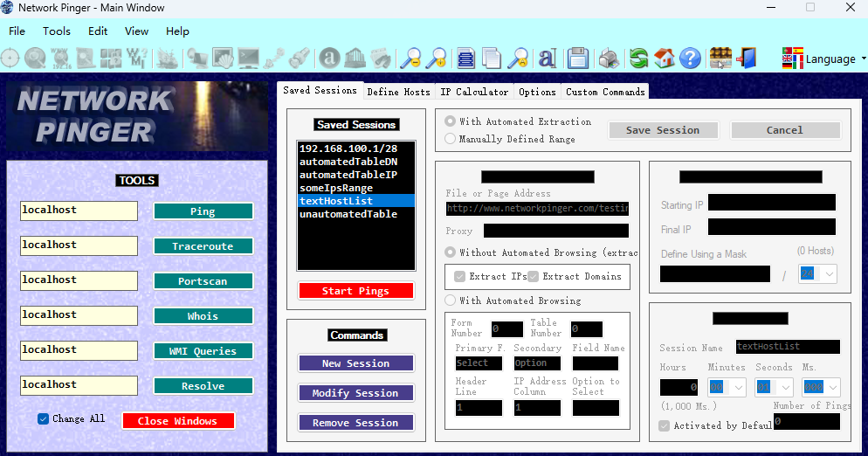The height and width of the screenshot is (456, 868).
Task: Select the Without Automated Browsing radio button
Action: click(450, 252)
